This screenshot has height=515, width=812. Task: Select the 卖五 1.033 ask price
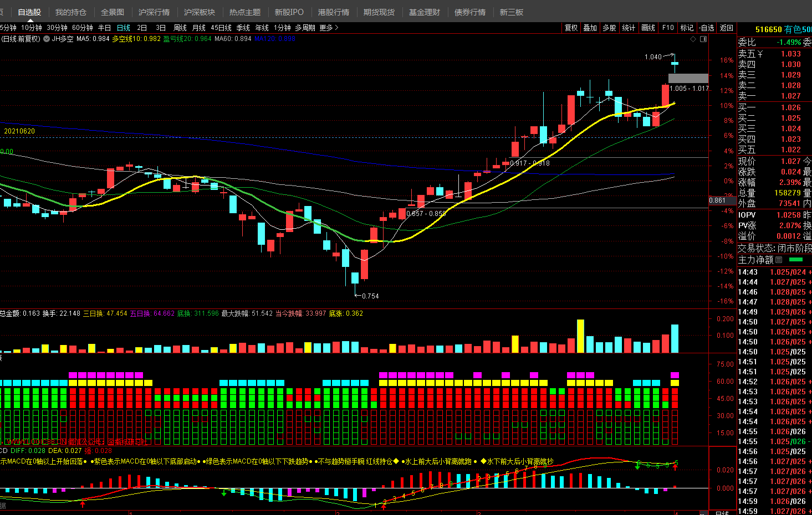pyautogui.click(x=791, y=54)
